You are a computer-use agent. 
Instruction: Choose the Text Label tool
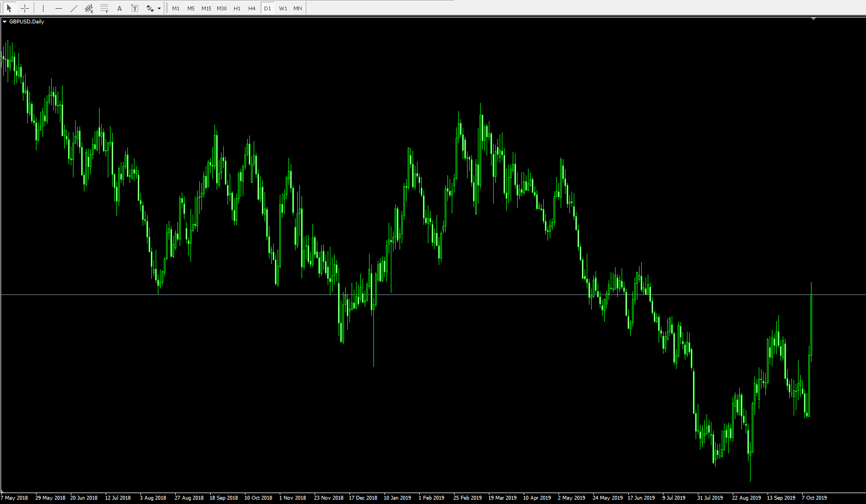pyautogui.click(x=135, y=8)
